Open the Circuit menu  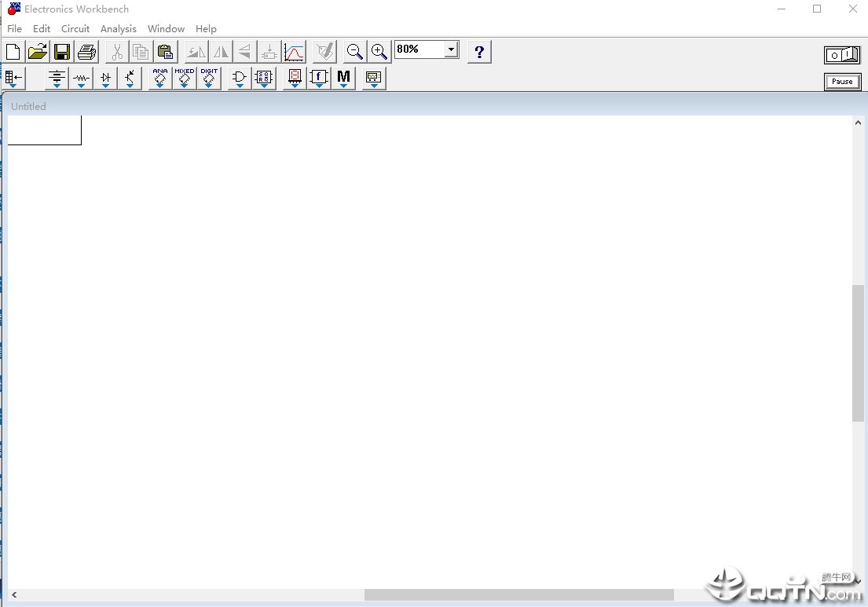pos(75,29)
